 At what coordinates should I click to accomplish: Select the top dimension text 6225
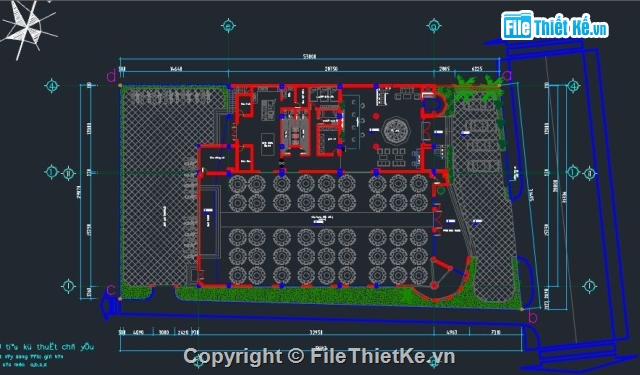[x=477, y=69]
